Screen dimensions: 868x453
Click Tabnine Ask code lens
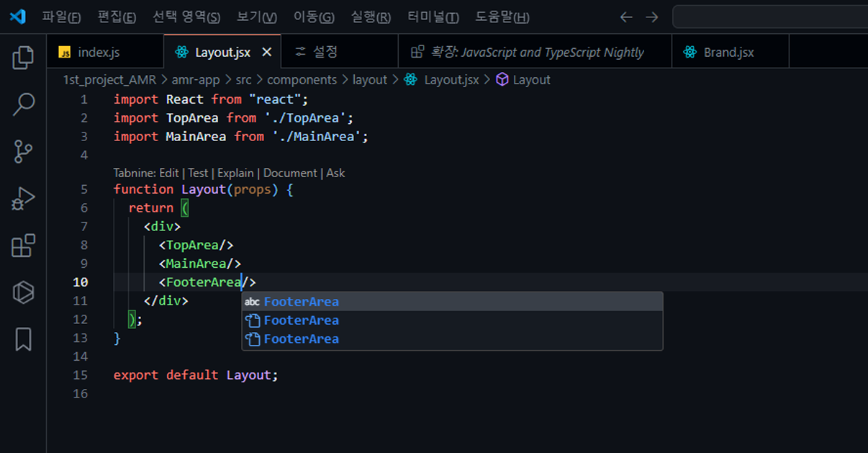335,173
